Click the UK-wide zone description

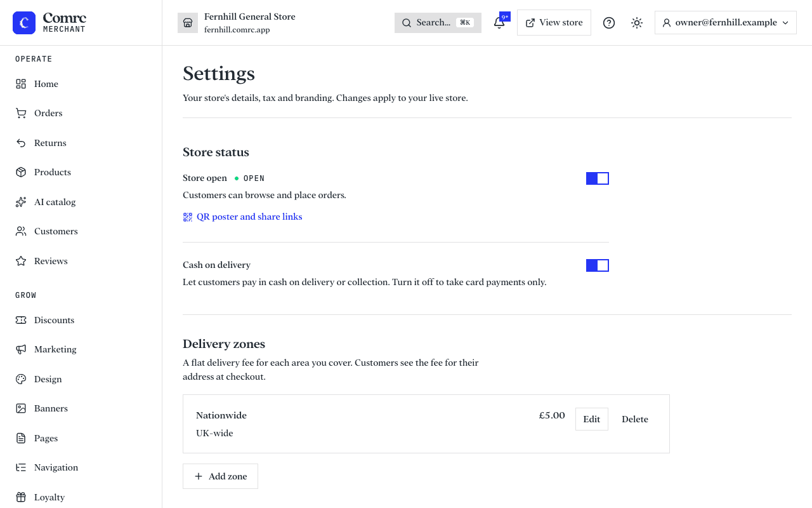(214, 433)
